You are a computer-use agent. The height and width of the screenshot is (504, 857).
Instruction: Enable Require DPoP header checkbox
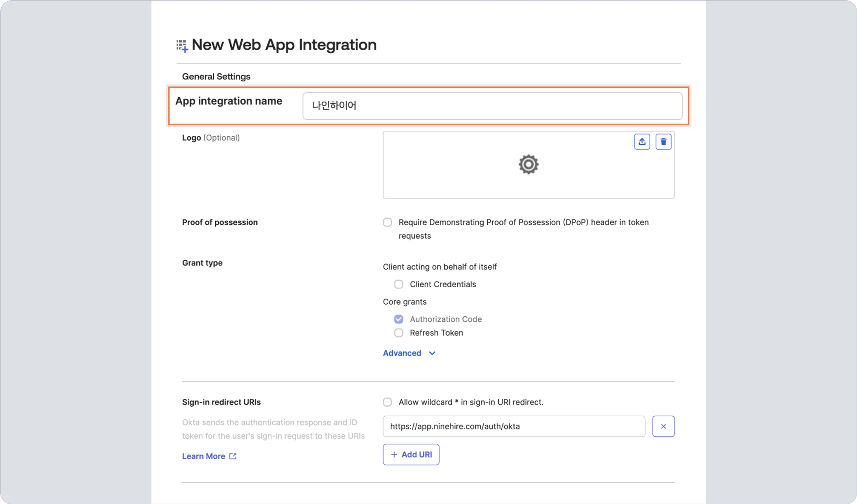387,222
